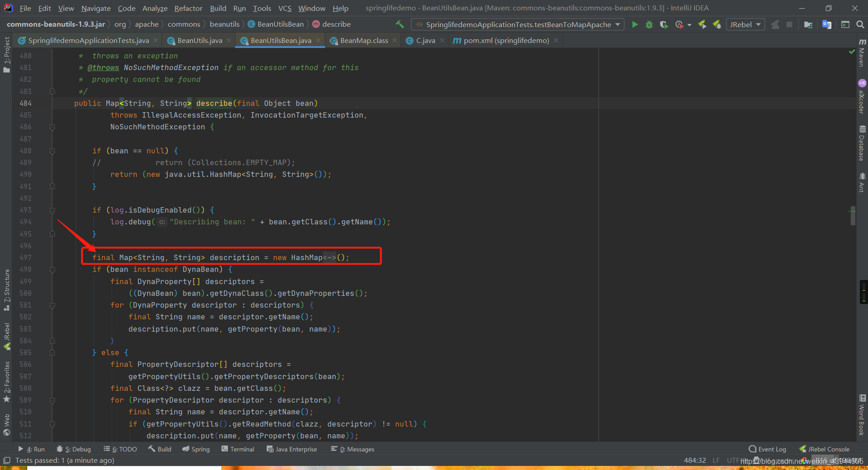Run with JRebel rocket icon

pyautogui.click(x=703, y=24)
